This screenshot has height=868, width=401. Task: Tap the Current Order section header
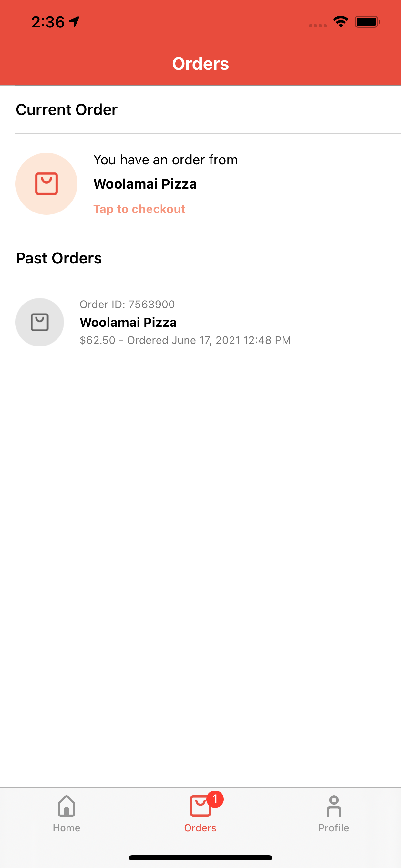[67, 109]
